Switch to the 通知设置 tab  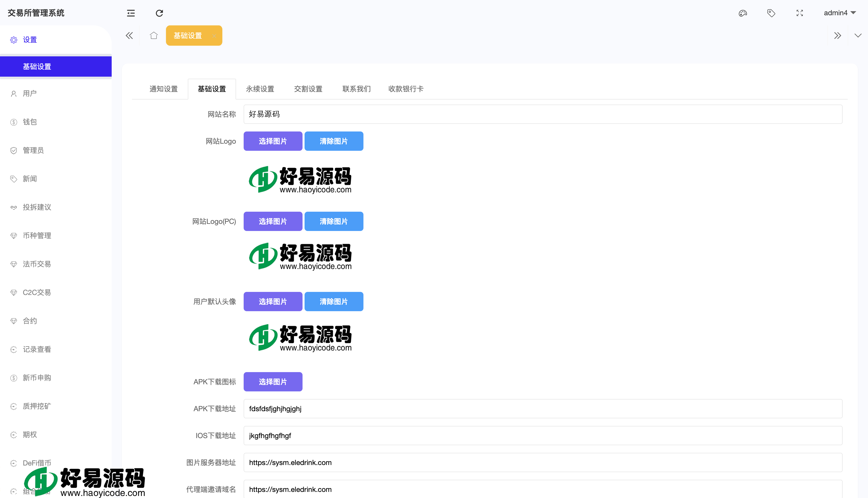pos(163,89)
